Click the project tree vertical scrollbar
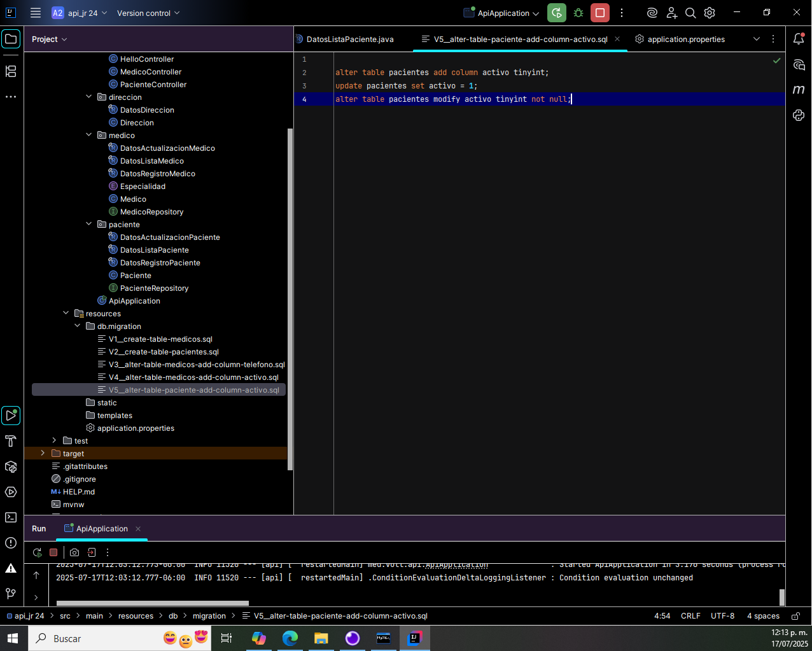The width and height of the screenshot is (812, 651). [290, 299]
